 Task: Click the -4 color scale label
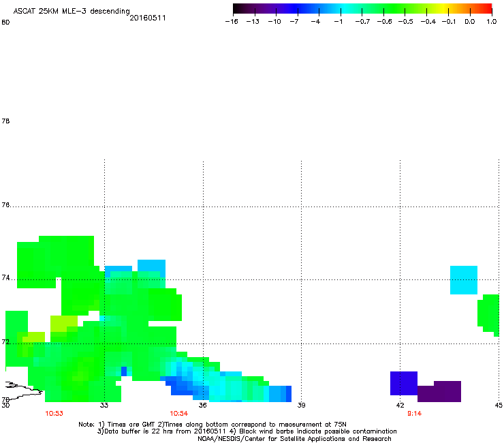coord(315,22)
